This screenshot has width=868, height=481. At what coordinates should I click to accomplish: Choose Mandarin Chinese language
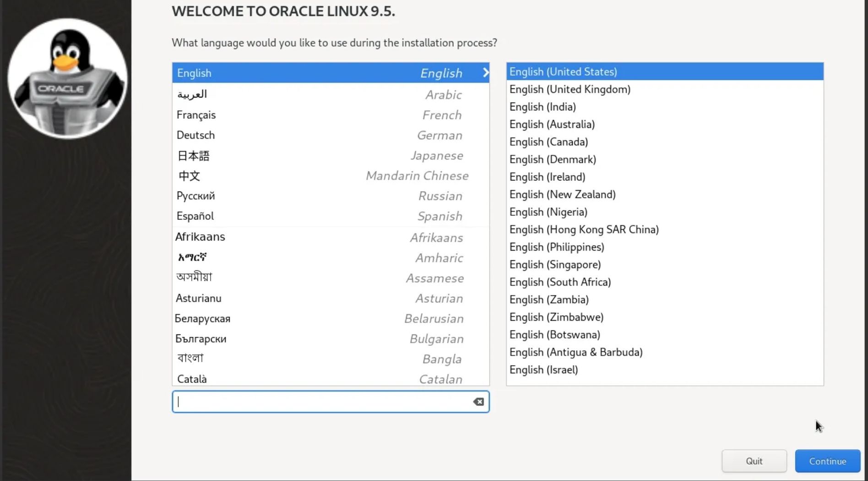[x=331, y=176]
